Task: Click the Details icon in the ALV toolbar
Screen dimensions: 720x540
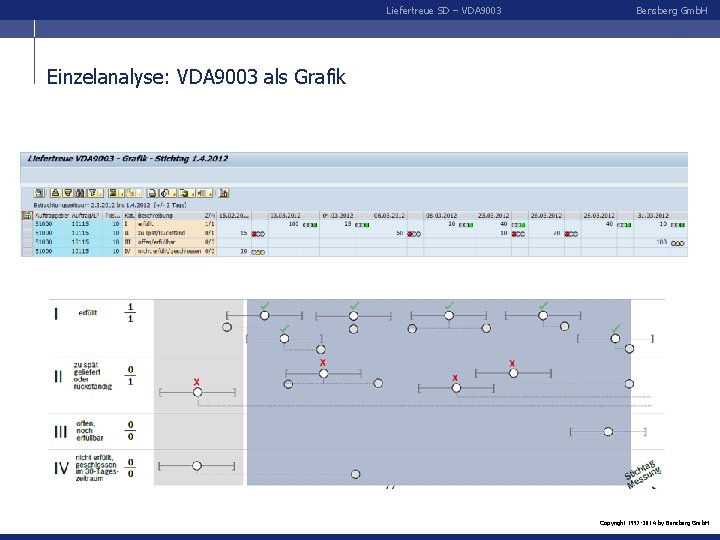Action: pos(39,193)
